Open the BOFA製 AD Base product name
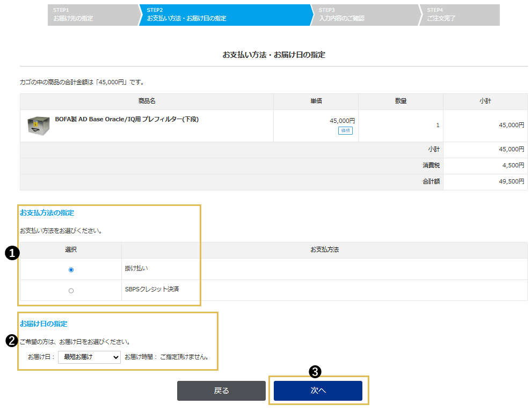The image size is (532, 412). [127, 119]
